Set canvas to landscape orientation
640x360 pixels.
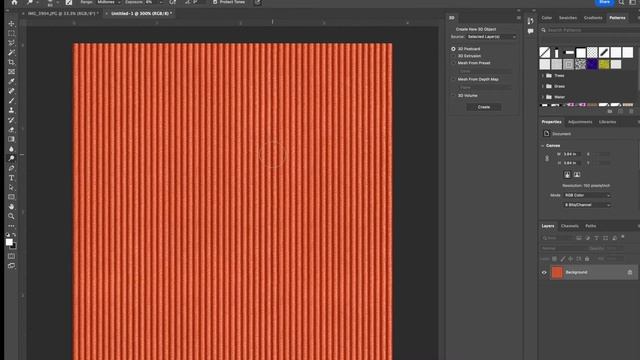(x=577, y=175)
